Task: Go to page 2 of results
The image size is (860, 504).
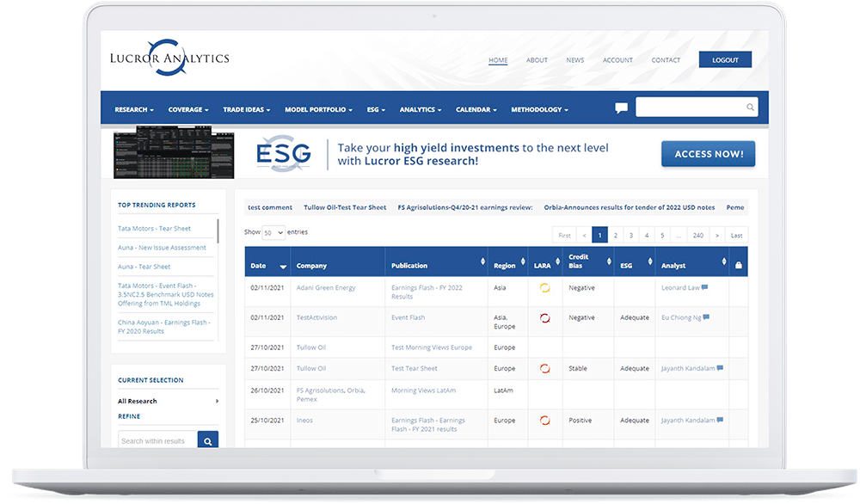Action: pyautogui.click(x=616, y=236)
